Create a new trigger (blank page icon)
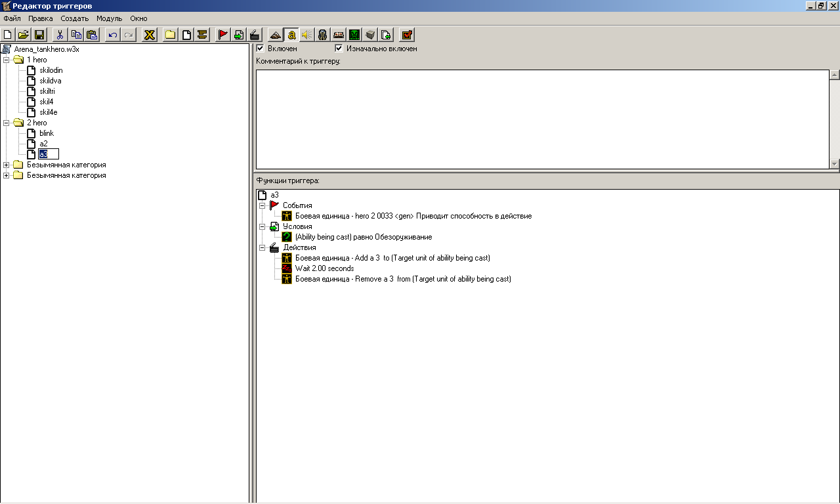Image resolution: width=840 pixels, height=504 pixels. coord(186,35)
